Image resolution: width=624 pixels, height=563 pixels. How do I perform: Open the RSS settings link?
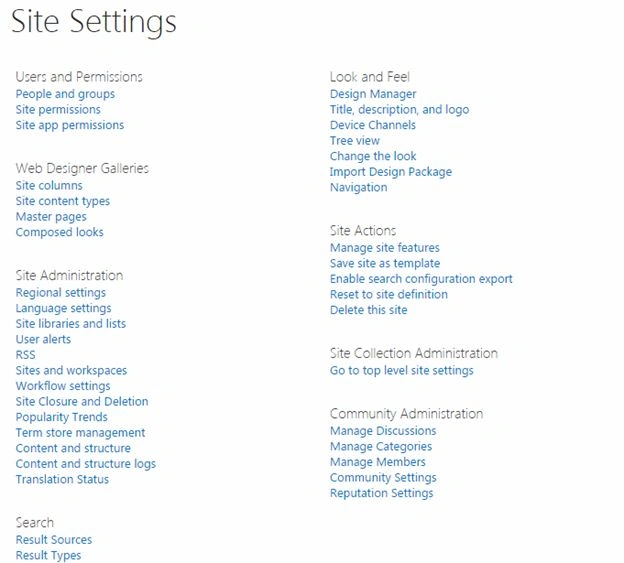(x=25, y=355)
